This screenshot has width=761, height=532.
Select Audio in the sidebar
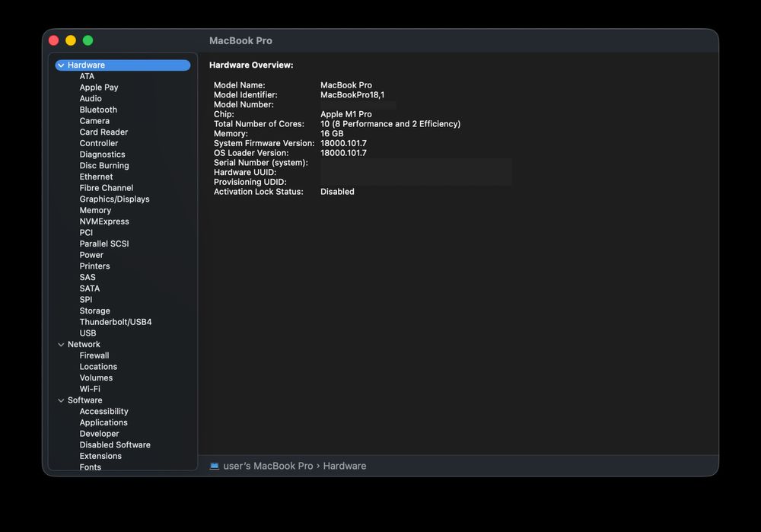point(91,98)
